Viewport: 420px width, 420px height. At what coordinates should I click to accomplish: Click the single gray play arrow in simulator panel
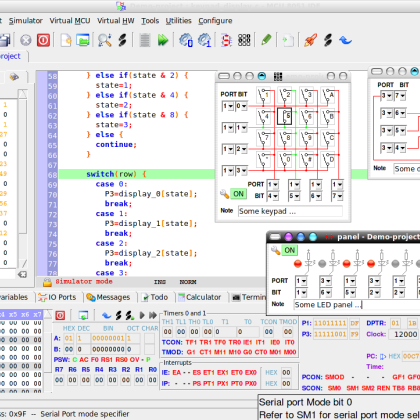[142, 315]
